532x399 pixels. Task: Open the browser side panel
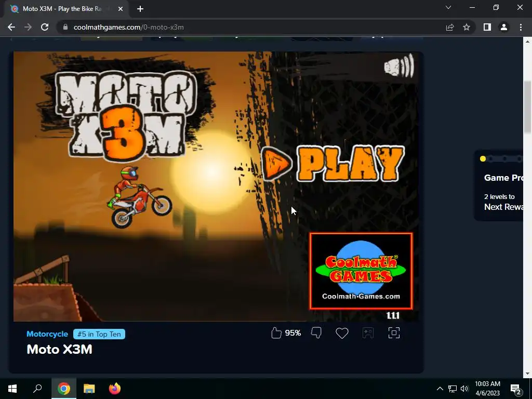coord(487,27)
